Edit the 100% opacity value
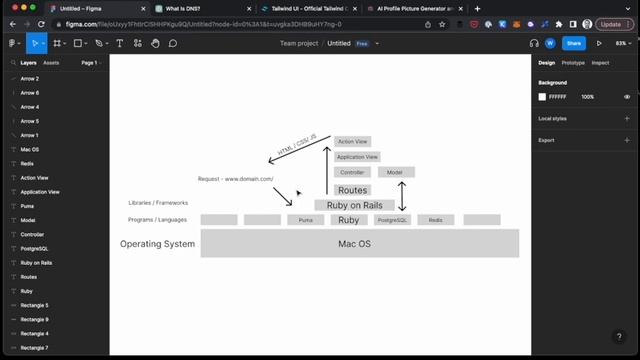Viewport: 640px width, 360px height. (x=587, y=97)
